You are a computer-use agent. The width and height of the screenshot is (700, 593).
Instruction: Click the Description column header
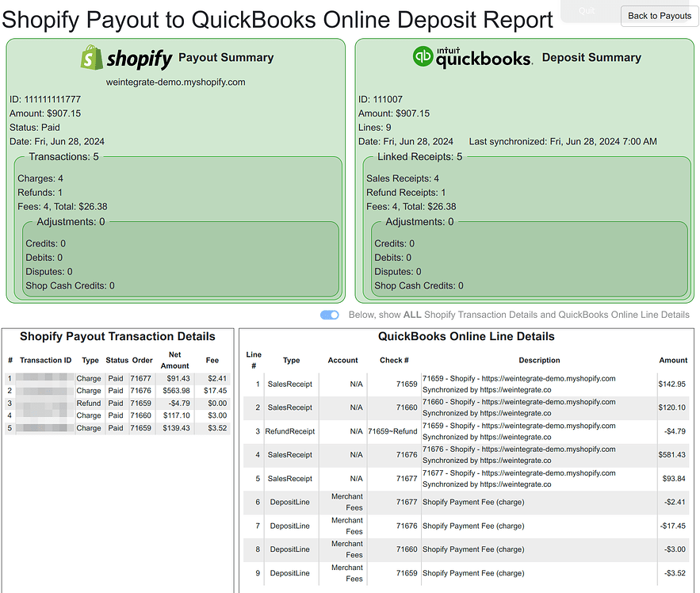click(x=539, y=361)
